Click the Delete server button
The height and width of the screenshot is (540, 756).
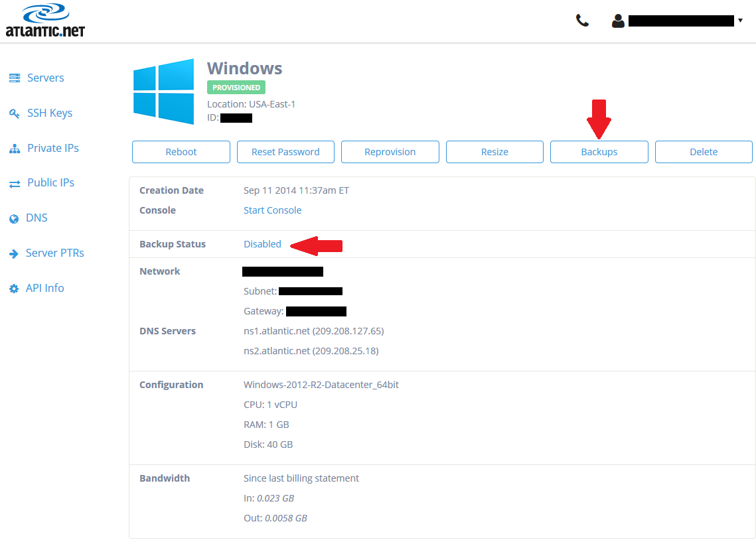click(x=704, y=152)
